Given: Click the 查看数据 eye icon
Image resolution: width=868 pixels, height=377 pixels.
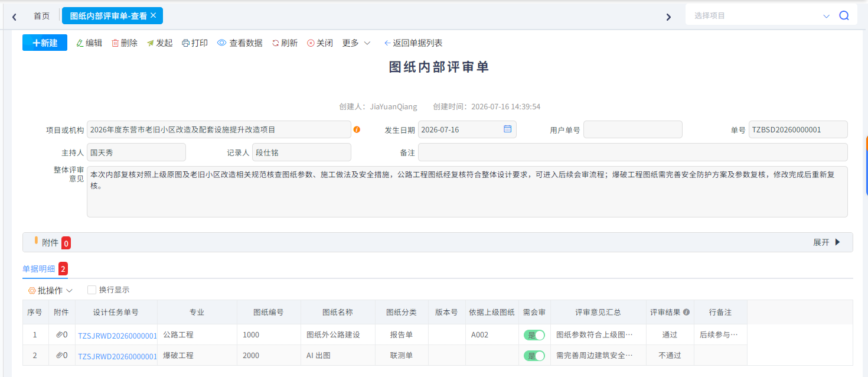Looking at the screenshot, I should tap(222, 43).
